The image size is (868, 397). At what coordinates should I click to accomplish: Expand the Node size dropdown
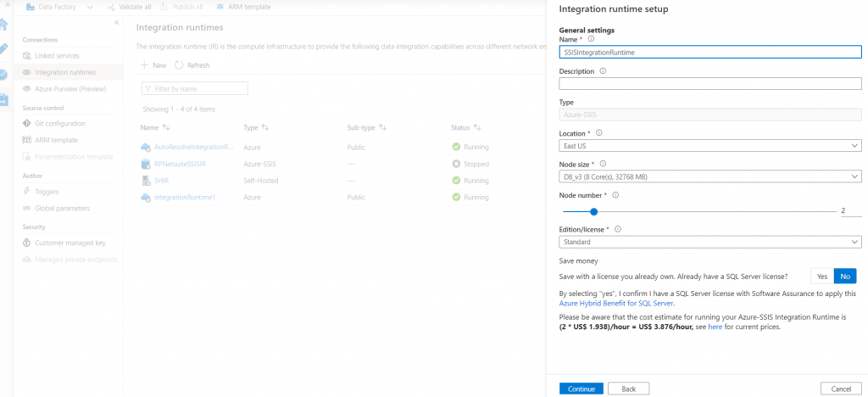(709, 176)
